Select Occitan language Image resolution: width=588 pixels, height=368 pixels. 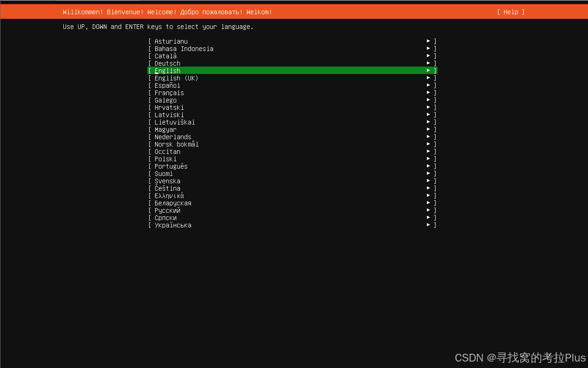(x=292, y=152)
